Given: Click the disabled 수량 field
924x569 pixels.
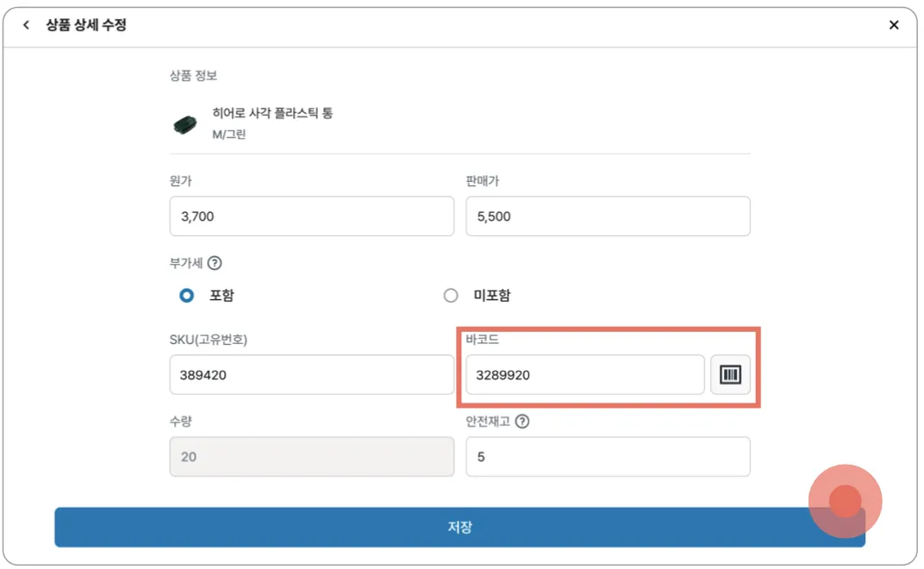Looking at the screenshot, I should pos(311,457).
